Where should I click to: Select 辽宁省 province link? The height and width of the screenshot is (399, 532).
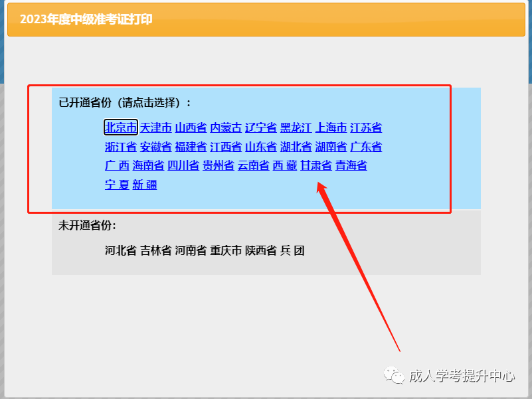[x=261, y=127]
